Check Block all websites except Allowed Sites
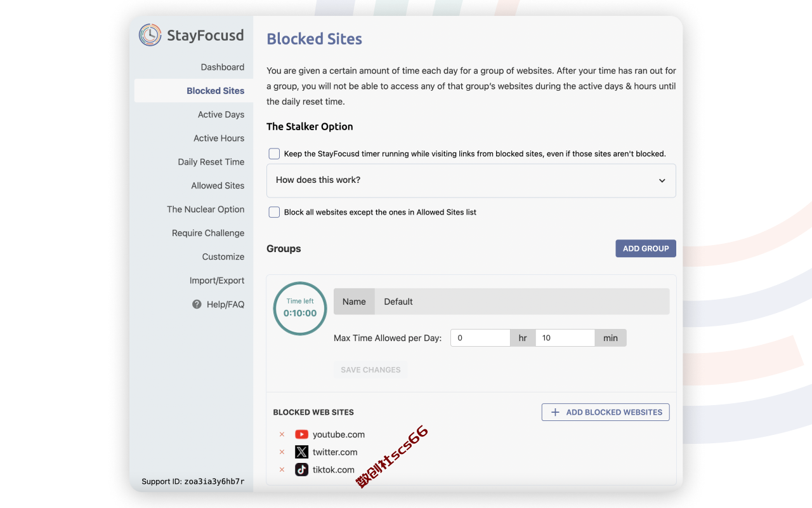812x508 pixels. coord(274,212)
